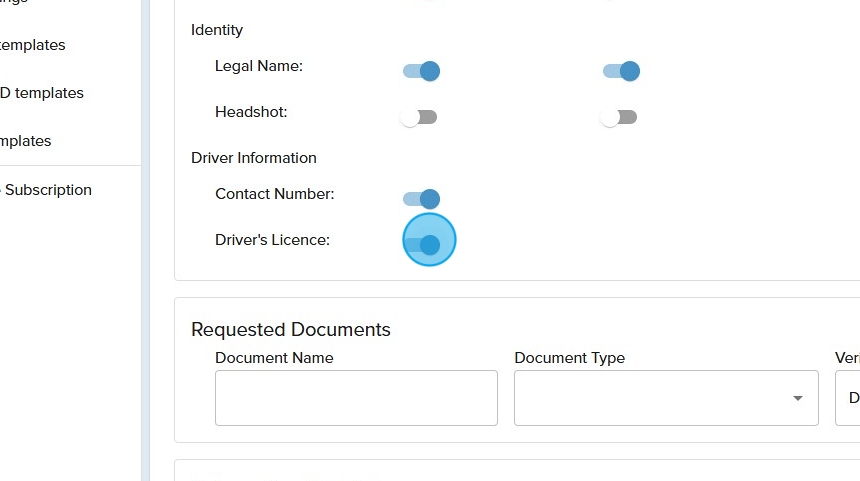Click the Identity section heading

pos(217,30)
